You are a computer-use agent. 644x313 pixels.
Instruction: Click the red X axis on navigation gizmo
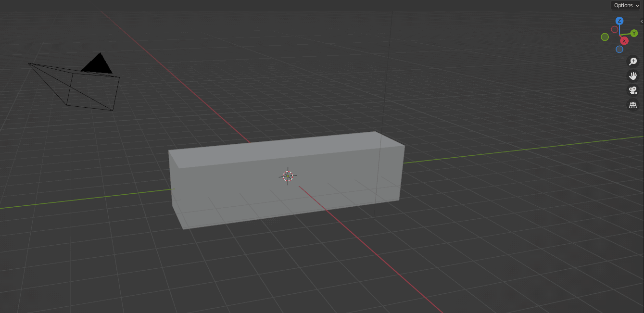pyautogui.click(x=624, y=41)
